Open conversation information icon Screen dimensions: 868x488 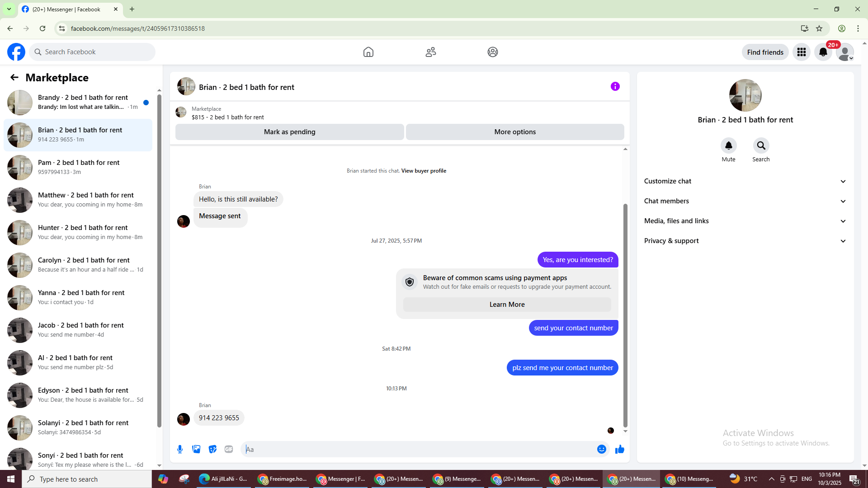pyautogui.click(x=615, y=86)
